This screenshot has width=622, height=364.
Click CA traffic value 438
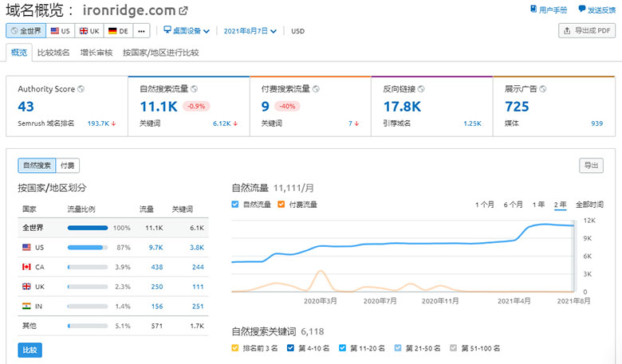point(156,267)
